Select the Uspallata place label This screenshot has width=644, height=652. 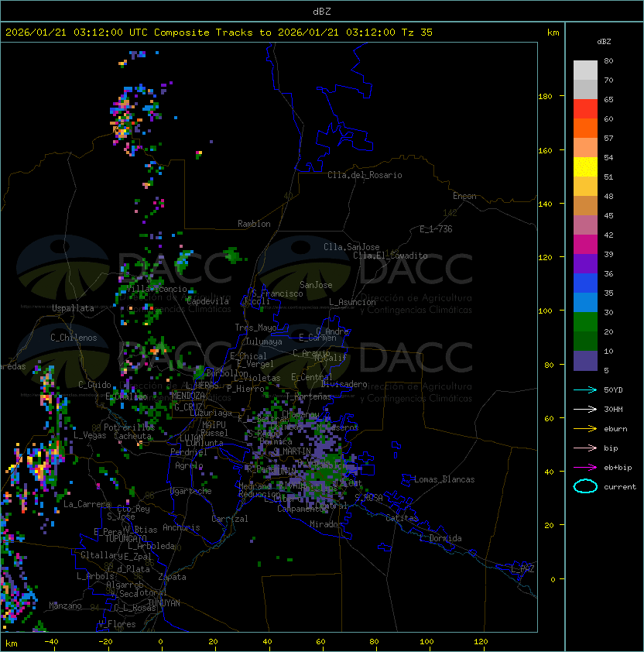[x=73, y=308]
